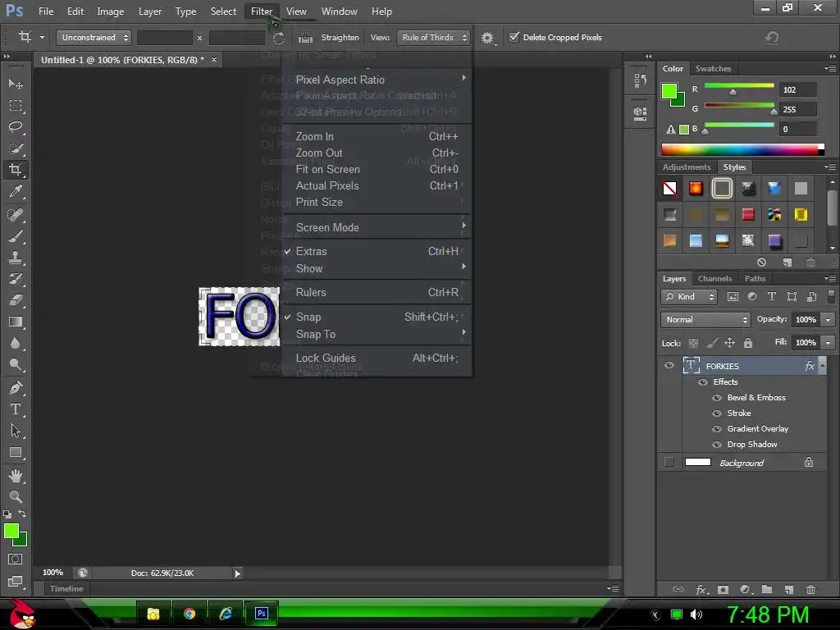
Task: Open the Screen Mode submenu
Action: [x=377, y=227]
